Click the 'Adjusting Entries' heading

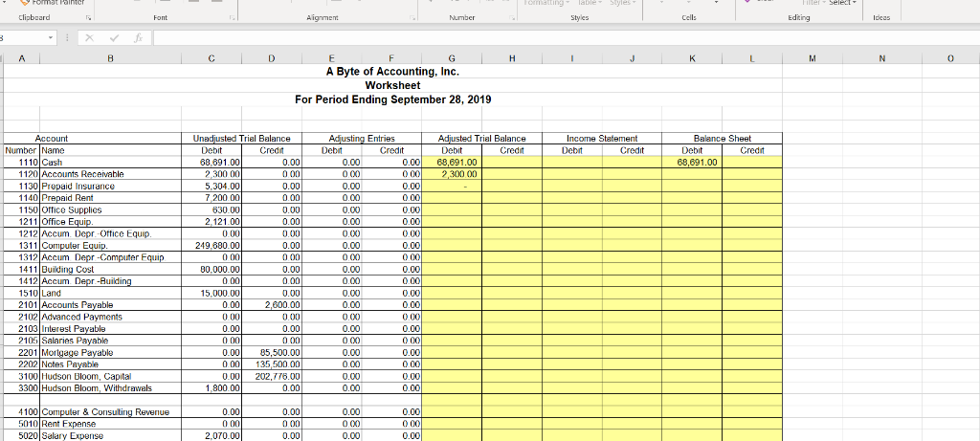tap(361, 139)
